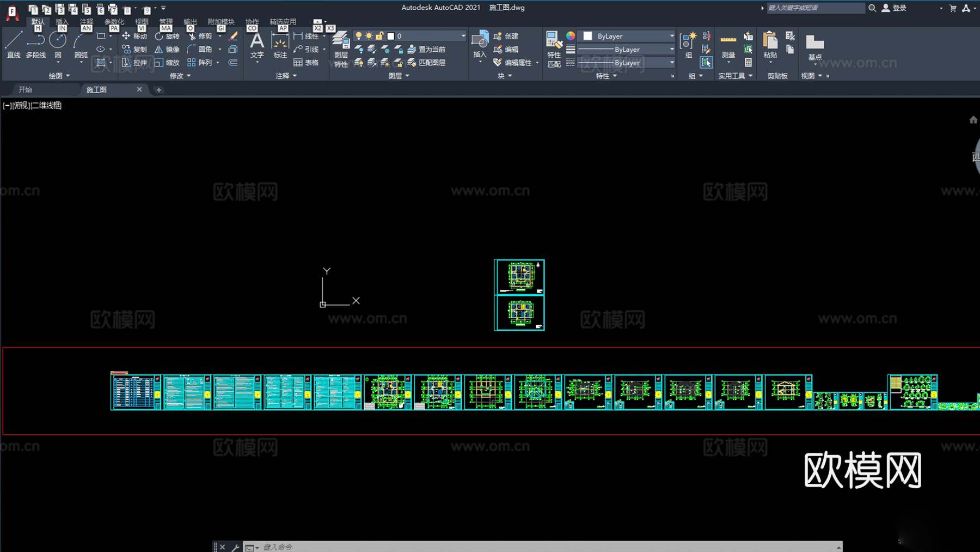
Task: Open the lineweight ByLayer dropdown
Action: 626,49
